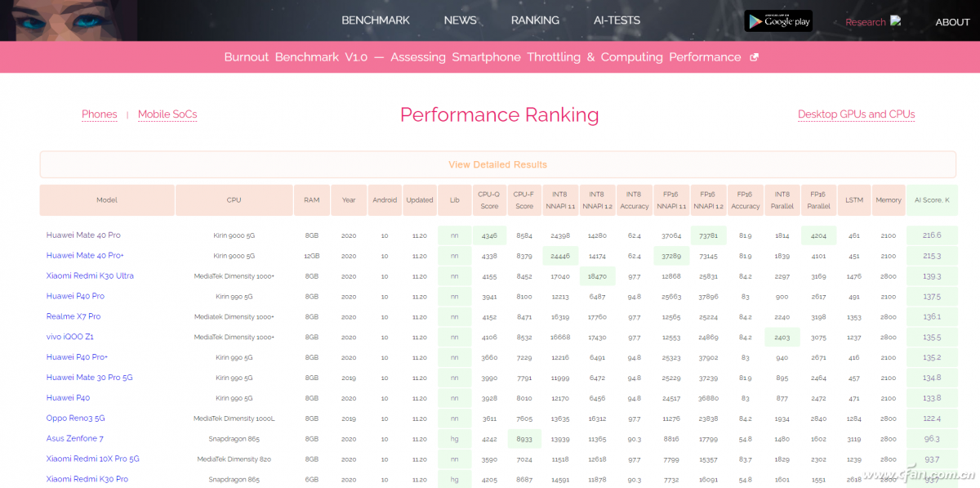The image size is (980, 488).
Task: Open Huawei Mate 40 Pro details
Action: click(x=83, y=235)
